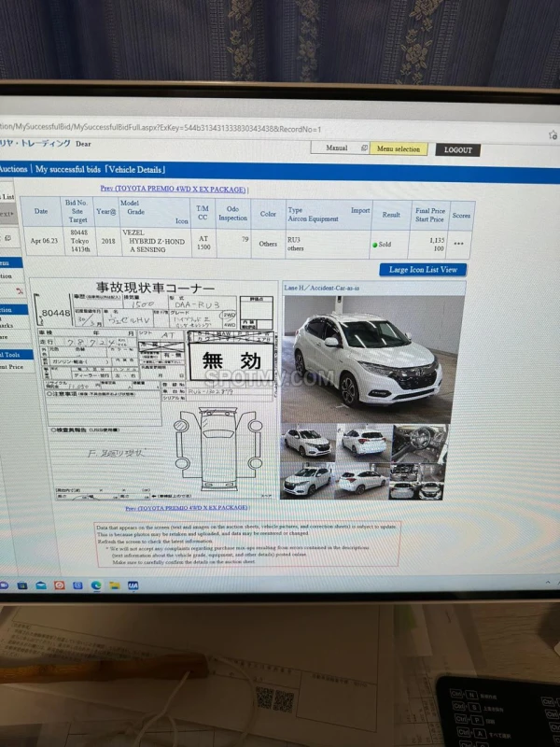Open the three-dot Scores menu
The image size is (560, 747).
click(458, 244)
